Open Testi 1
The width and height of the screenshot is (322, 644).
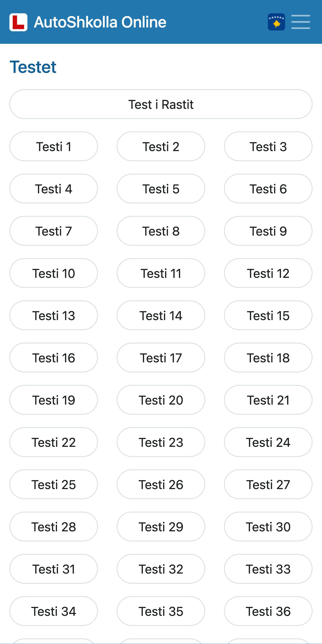pos(53,146)
